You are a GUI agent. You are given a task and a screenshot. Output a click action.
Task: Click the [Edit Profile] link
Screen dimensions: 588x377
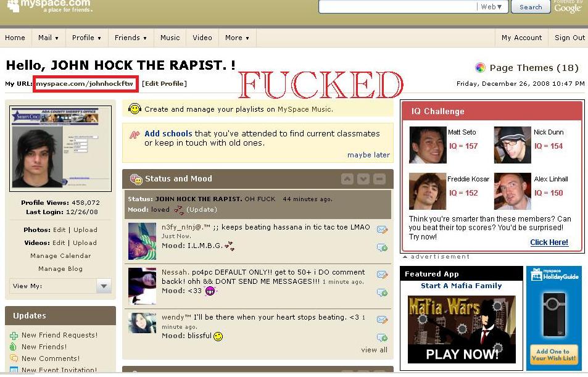pyautogui.click(x=164, y=84)
